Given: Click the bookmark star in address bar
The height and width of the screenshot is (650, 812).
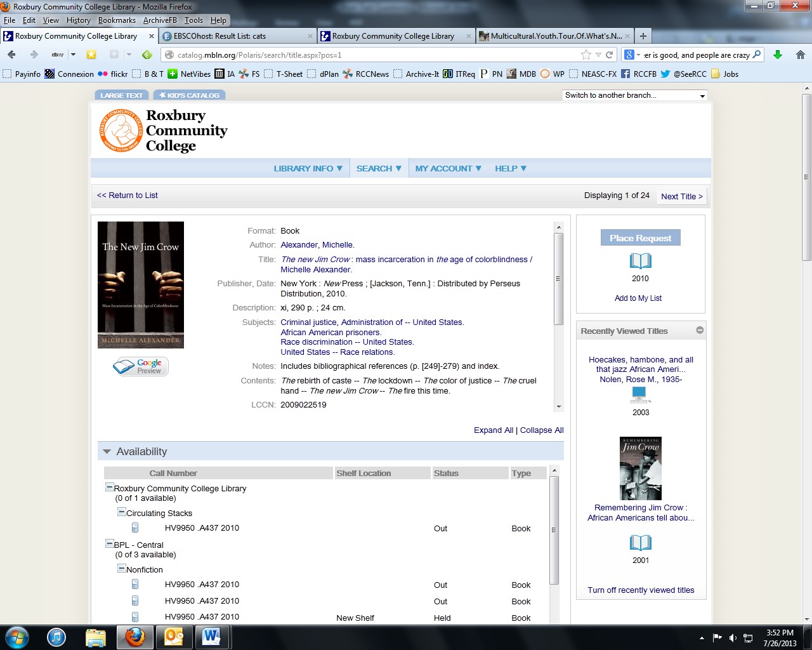Looking at the screenshot, I should coord(586,55).
